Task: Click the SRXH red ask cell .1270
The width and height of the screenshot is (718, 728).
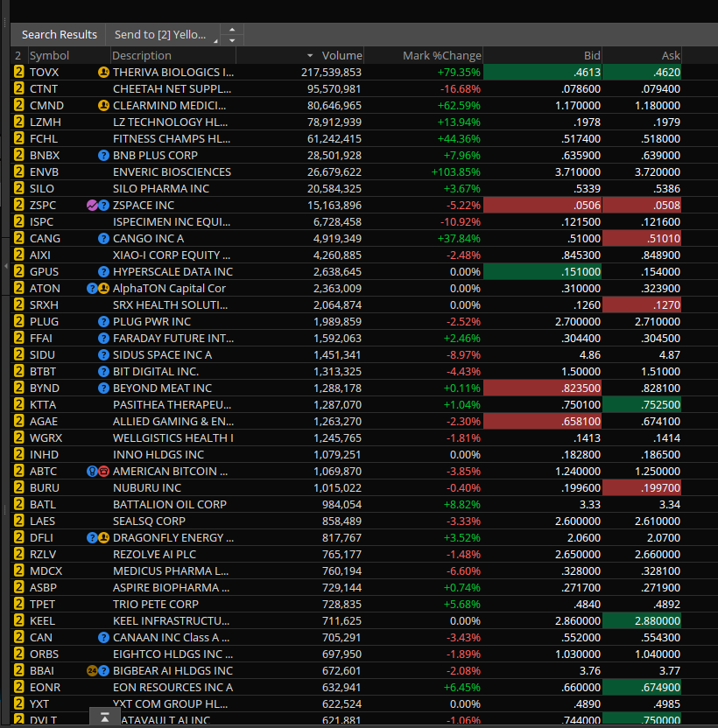Action: [x=642, y=305]
